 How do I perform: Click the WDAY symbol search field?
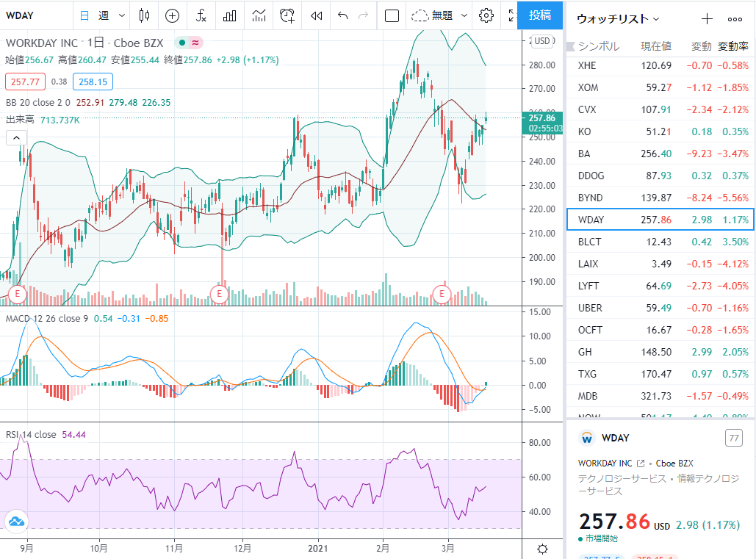(x=36, y=16)
